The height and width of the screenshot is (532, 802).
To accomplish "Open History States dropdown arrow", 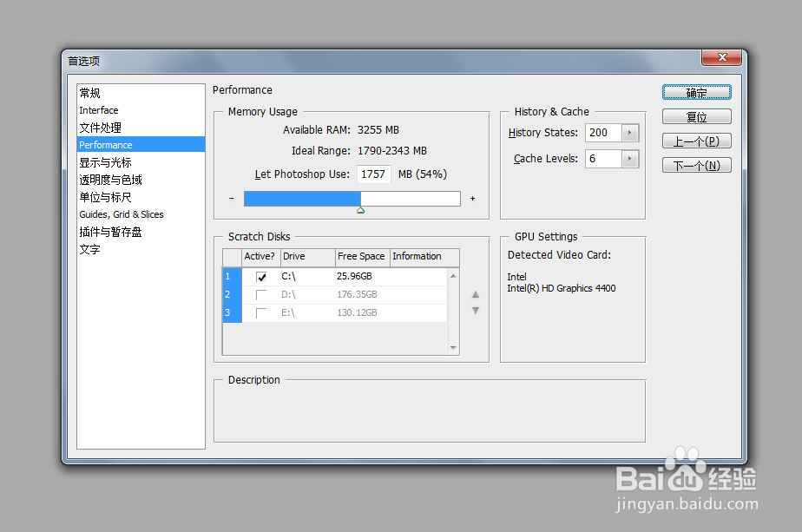I will coord(630,133).
